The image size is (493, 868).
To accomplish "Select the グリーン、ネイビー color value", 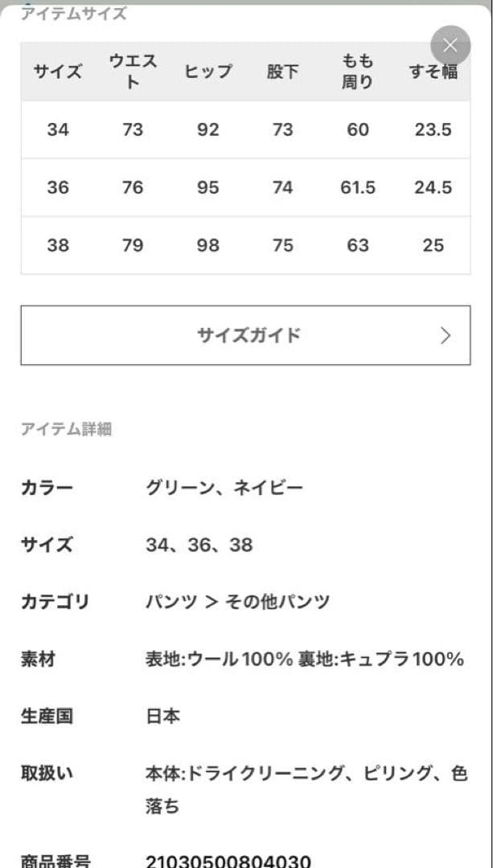I will pos(223,487).
